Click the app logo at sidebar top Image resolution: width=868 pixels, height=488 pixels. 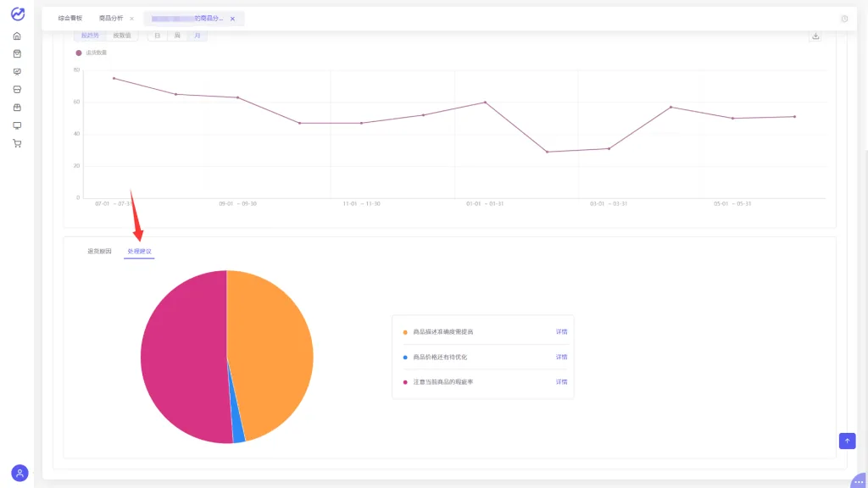(x=18, y=14)
